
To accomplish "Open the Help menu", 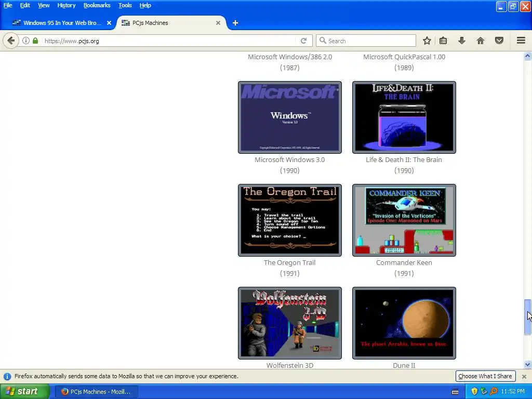I will 145,5.
